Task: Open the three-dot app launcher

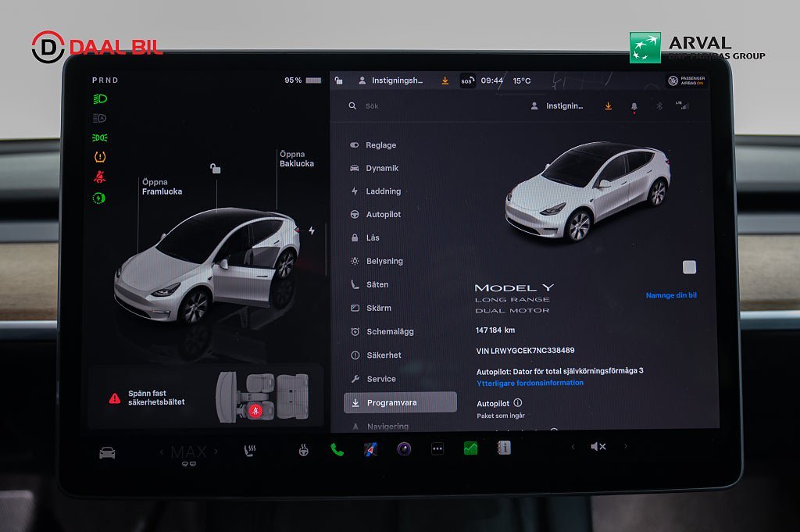Action: tap(437, 449)
